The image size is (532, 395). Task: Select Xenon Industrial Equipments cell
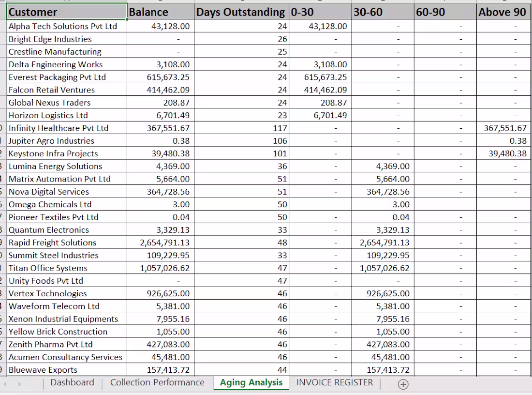(x=67, y=319)
